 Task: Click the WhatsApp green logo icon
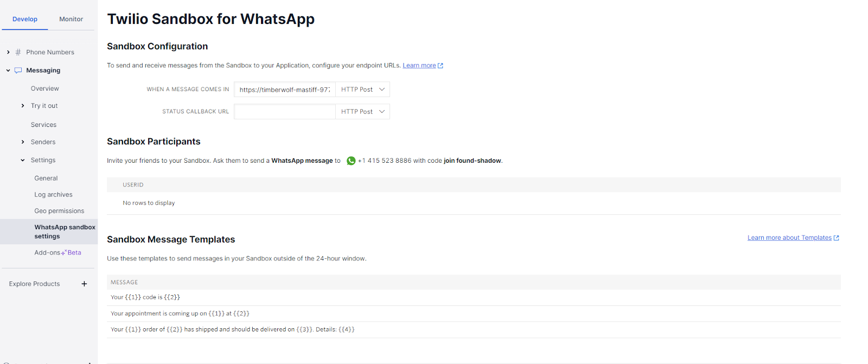pyautogui.click(x=351, y=161)
